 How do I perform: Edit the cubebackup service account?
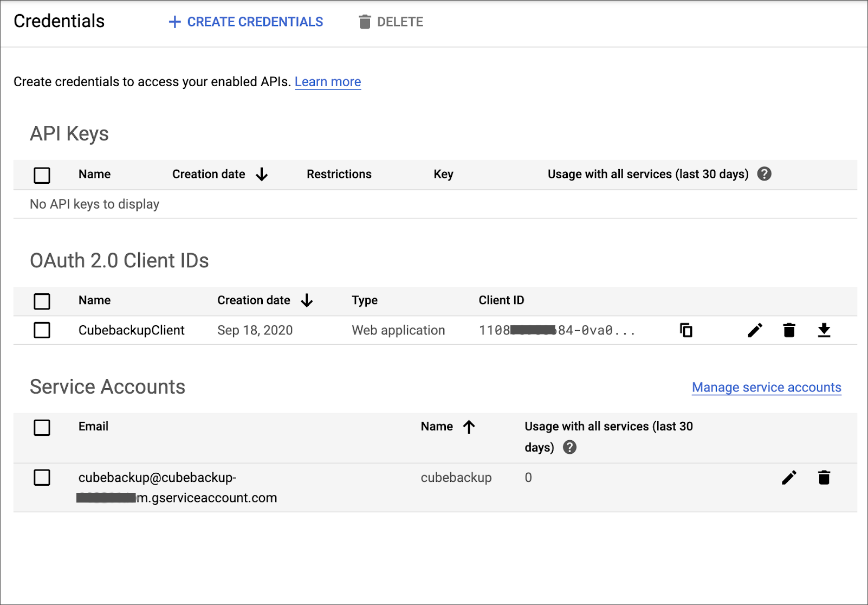(x=789, y=478)
